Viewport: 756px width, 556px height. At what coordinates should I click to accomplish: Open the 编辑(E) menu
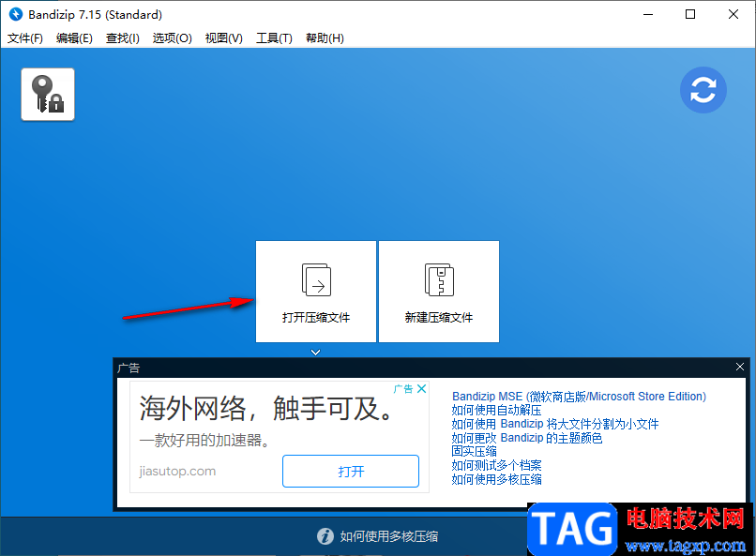[x=74, y=38]
